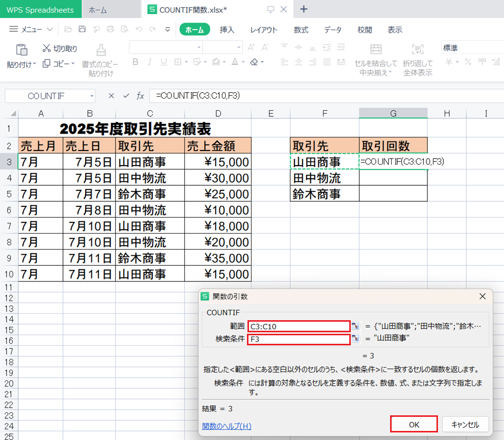Open the 数式 ribbon tab
This screenshot has height=440, width=504.
(x=301, y=30)
